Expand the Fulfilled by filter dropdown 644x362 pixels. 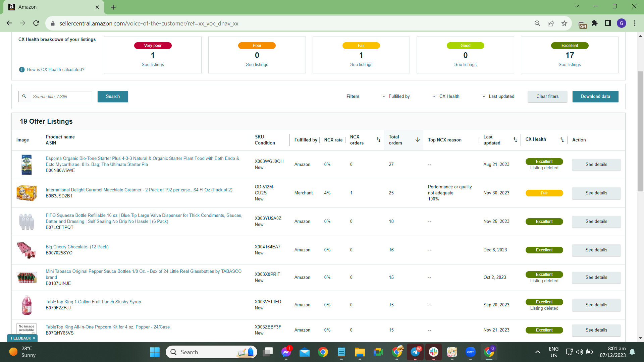coord(396,97)
